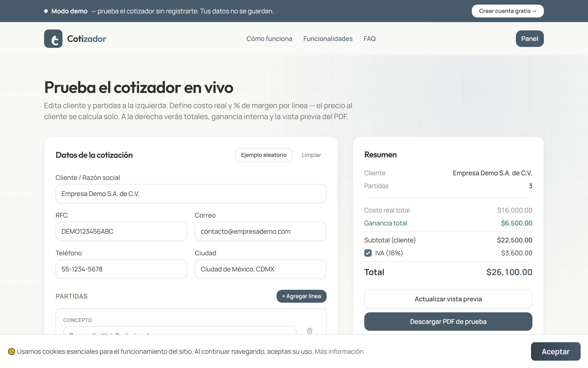Screen dimensions: 588x368
Task: Click the Modo demo status dot
Action: pos(46,11)
